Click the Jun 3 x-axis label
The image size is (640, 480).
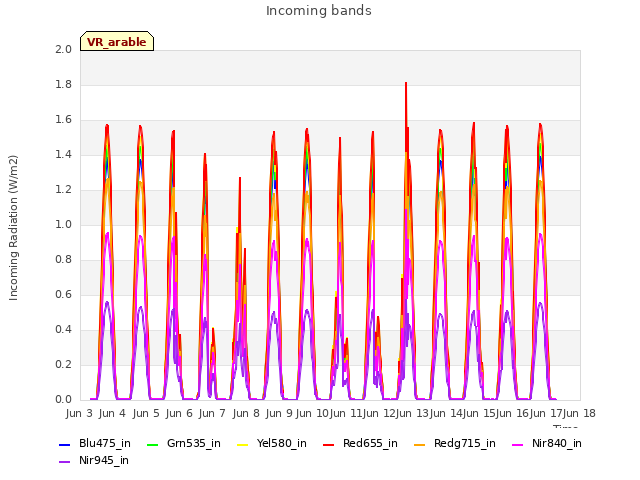click(79, 413)
